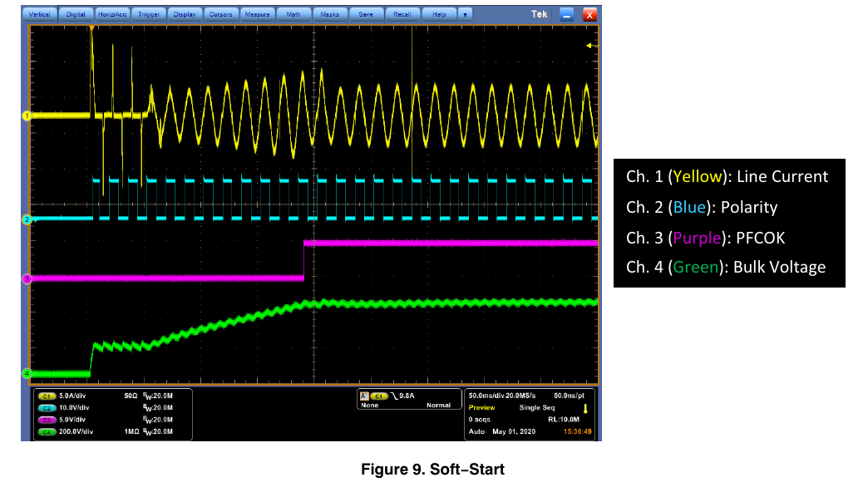The height and width of the screenshot is (487, 868).
Task: Open the Cursors menu
Action: click(221, 15)
